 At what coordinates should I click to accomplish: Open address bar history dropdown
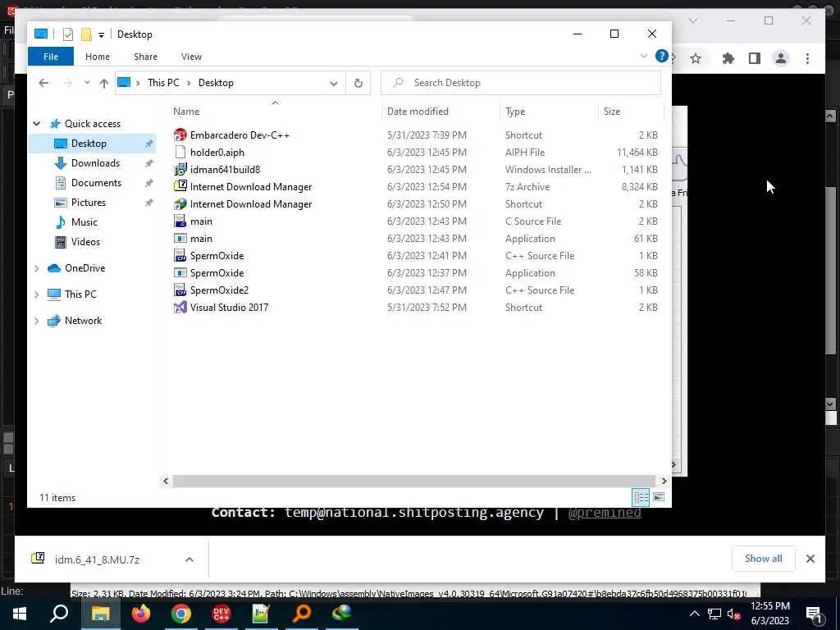334,83
